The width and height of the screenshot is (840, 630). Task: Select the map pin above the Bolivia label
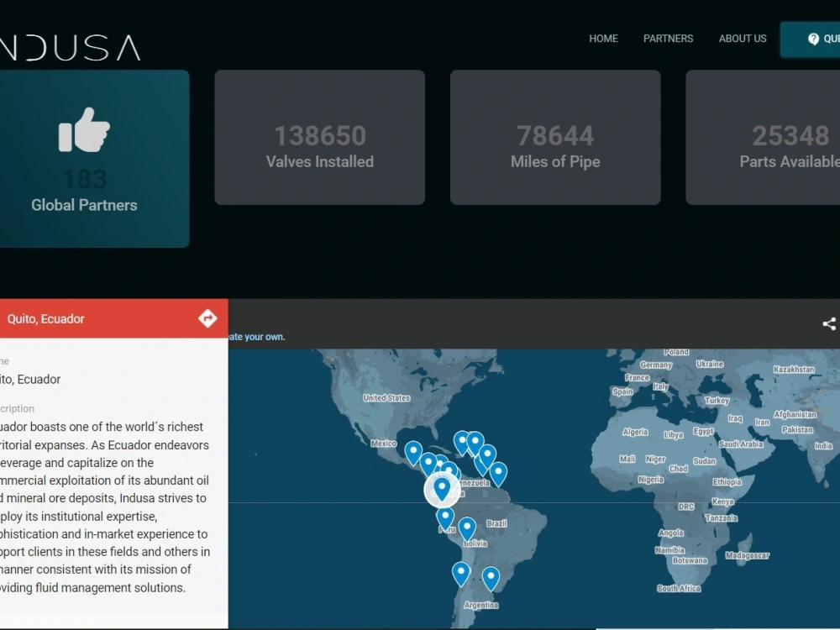(x=467, y=528)
